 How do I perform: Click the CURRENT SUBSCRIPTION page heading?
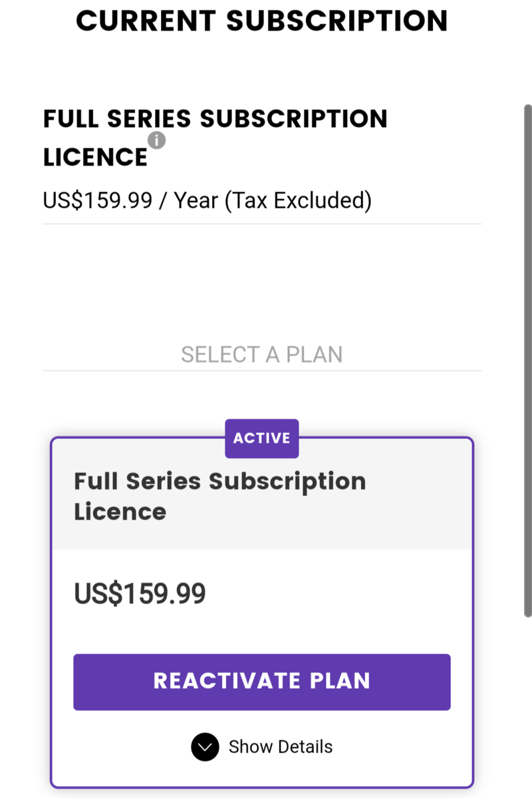(262, 21)
